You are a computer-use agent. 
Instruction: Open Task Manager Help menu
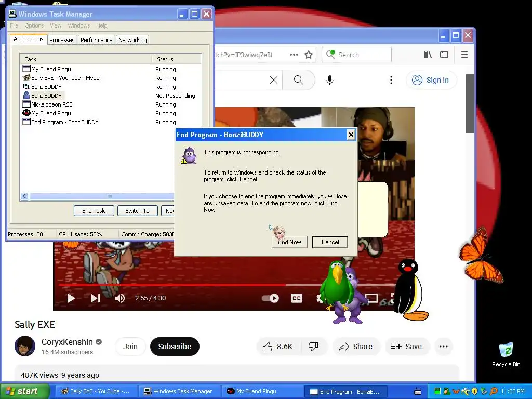(101, 25)
